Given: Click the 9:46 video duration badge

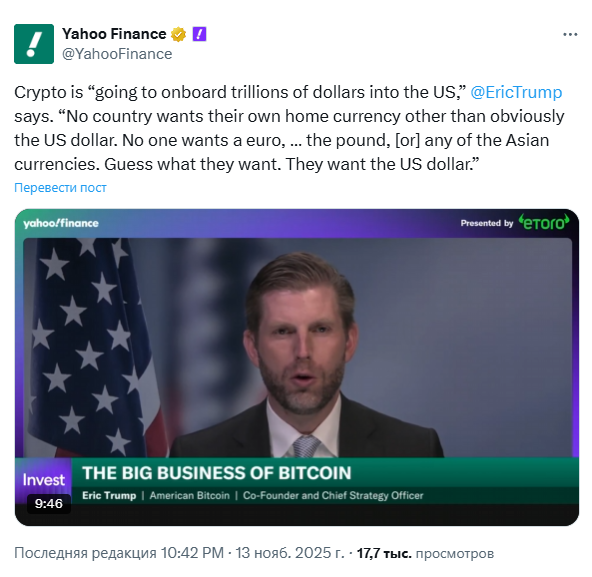Looking at the screenshot, I should 49,503.
